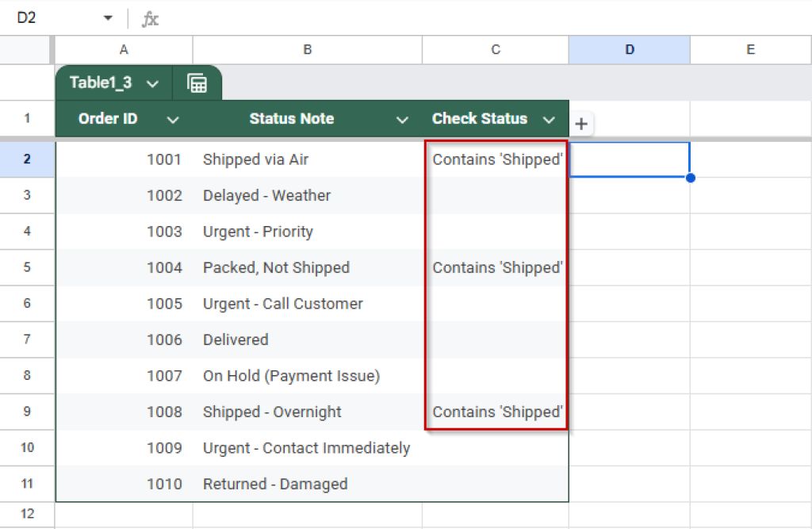Open the name box dropdown arrow
This screenshot has width=812, height=529.
click(107, 17)
